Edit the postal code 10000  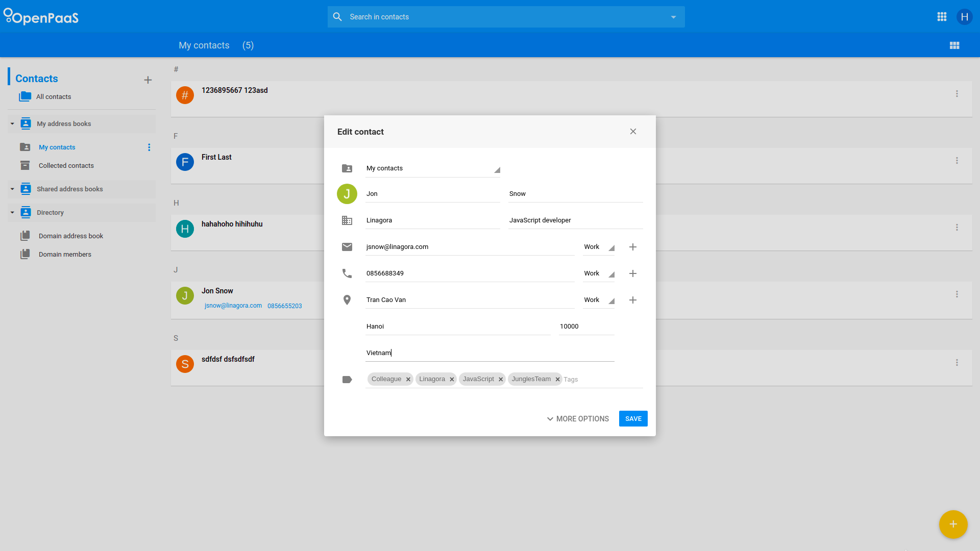pyautogui.click(x=587, y=327)
